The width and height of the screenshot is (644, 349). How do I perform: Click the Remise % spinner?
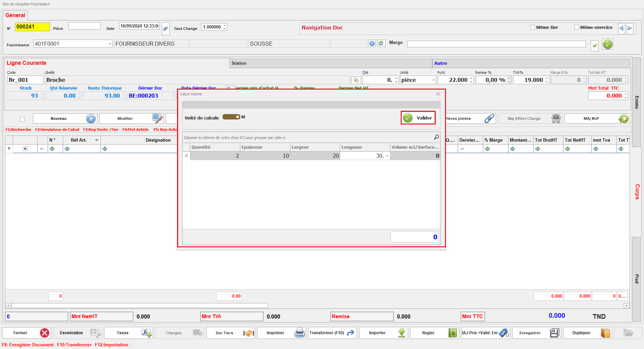(x=509, y=80)
